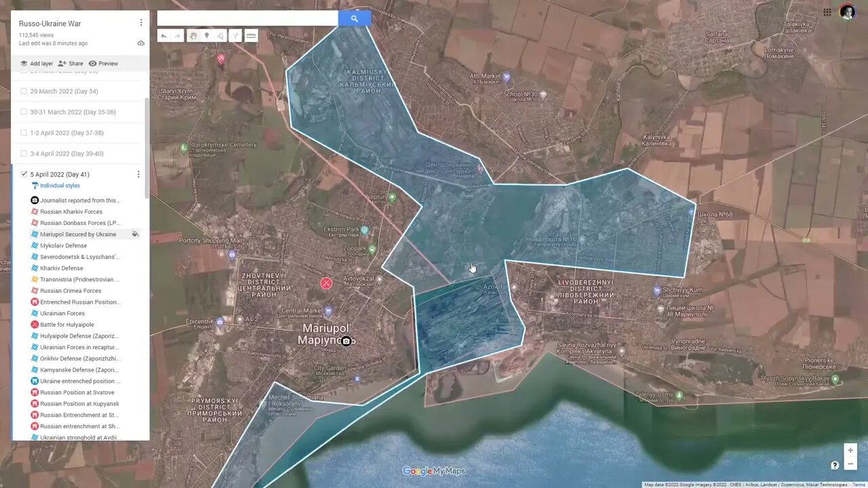Enable the 30-31 March 2022 (Day 35-36) layer

24,113
